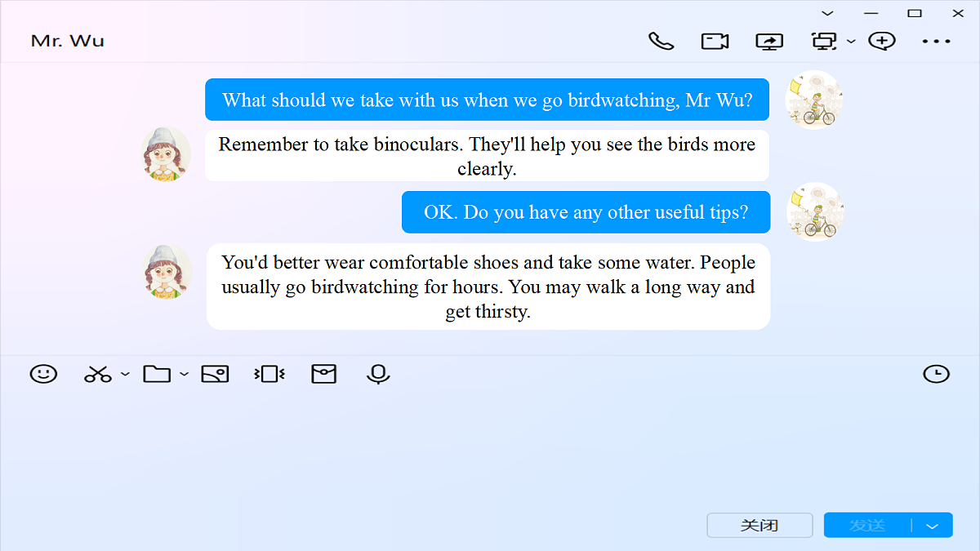This screenshot has height=551, width=980.
Task: Click the add-to-group-chat plus bubble icon
Action: [882, 41]
